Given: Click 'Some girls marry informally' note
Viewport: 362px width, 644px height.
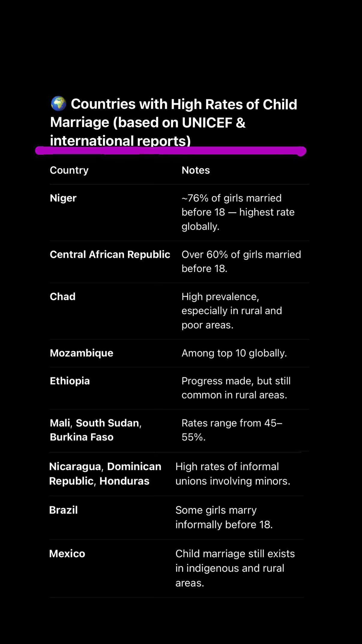Looking at the screenshot, I should pyautogui.click(x=224, y=517).
